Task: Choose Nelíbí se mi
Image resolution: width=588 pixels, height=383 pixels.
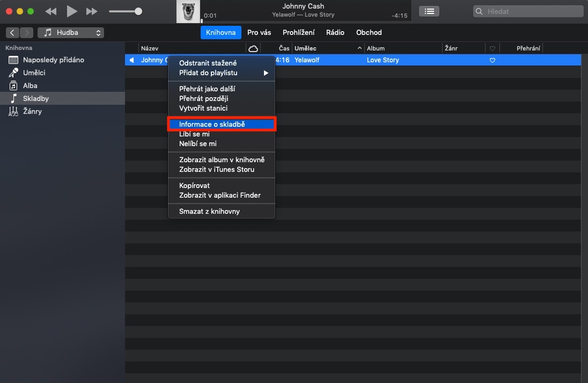Action: [x=222, y=144]
